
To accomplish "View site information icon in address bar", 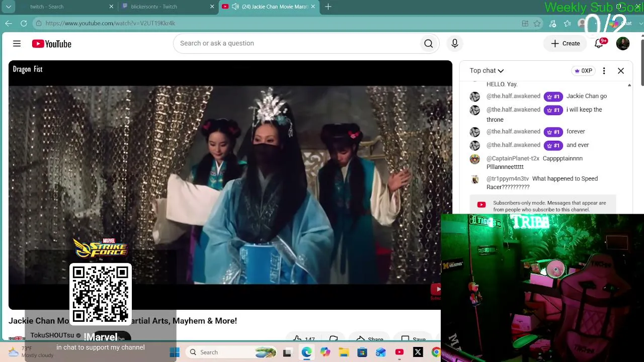I will coord(39,23).
